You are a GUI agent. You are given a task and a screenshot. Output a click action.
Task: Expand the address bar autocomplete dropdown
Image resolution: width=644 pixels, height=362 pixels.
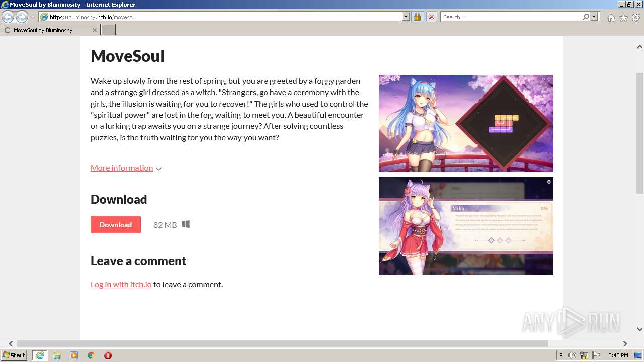[x=406, y=17]
